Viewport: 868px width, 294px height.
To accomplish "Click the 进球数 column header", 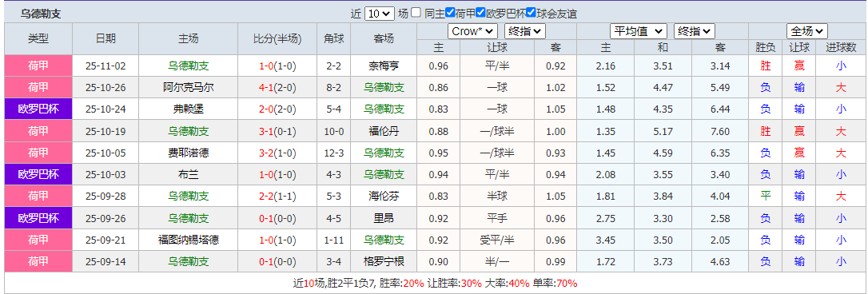I will click(842, 48).
